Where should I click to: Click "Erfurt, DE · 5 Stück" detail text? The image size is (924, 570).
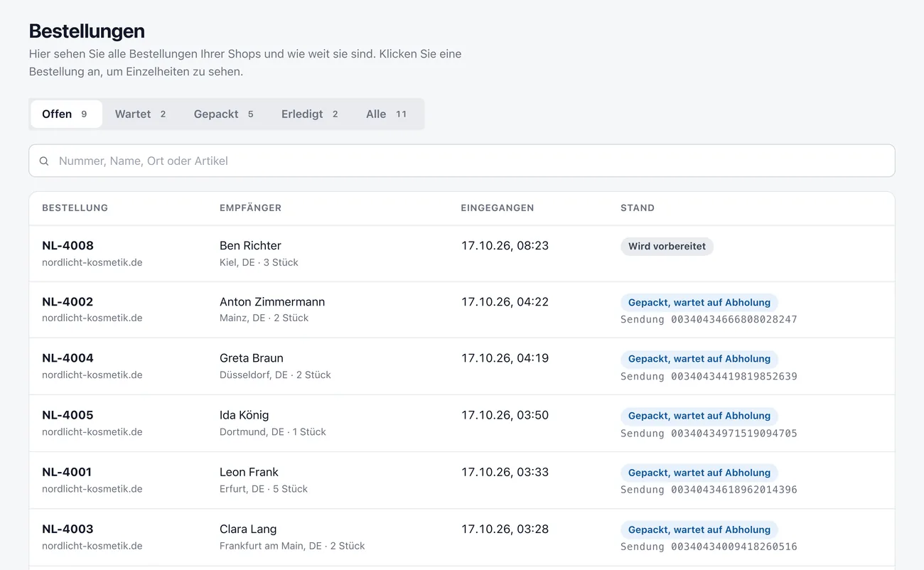[264, 489]
